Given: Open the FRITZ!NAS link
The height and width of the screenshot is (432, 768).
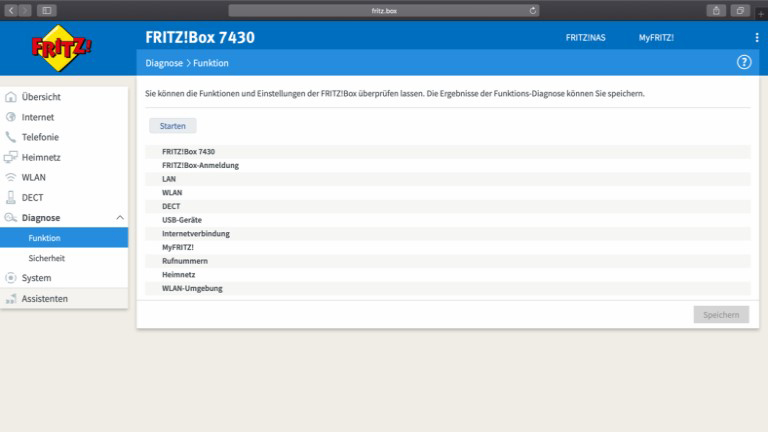Looking at the screenshot, I should point(585,37).
